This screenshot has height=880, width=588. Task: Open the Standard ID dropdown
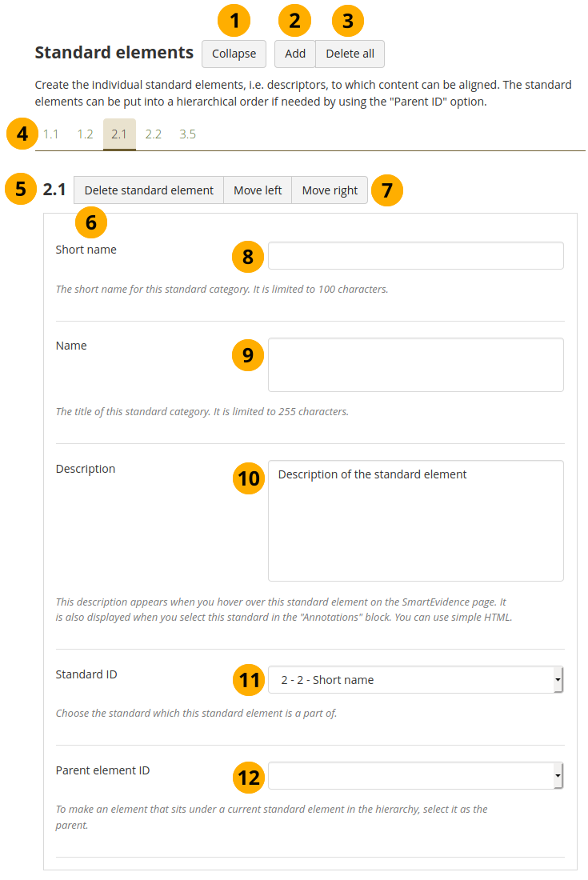point(415,680)
